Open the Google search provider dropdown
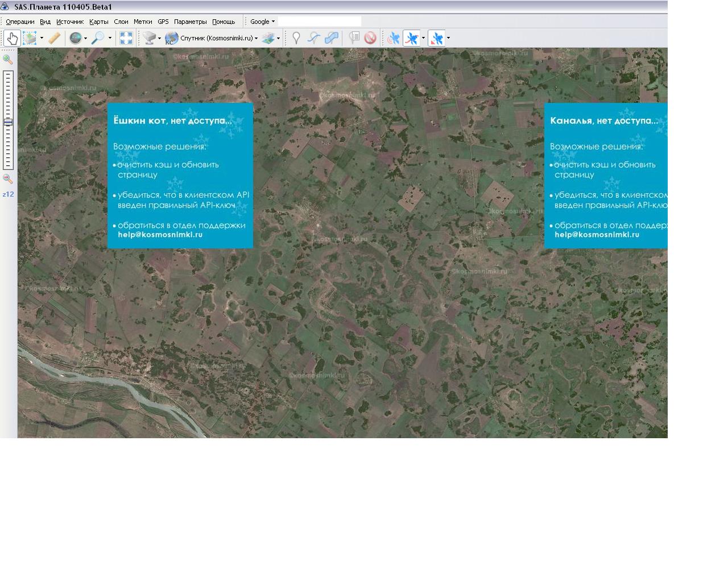728x582 pixels. [262, 22]
